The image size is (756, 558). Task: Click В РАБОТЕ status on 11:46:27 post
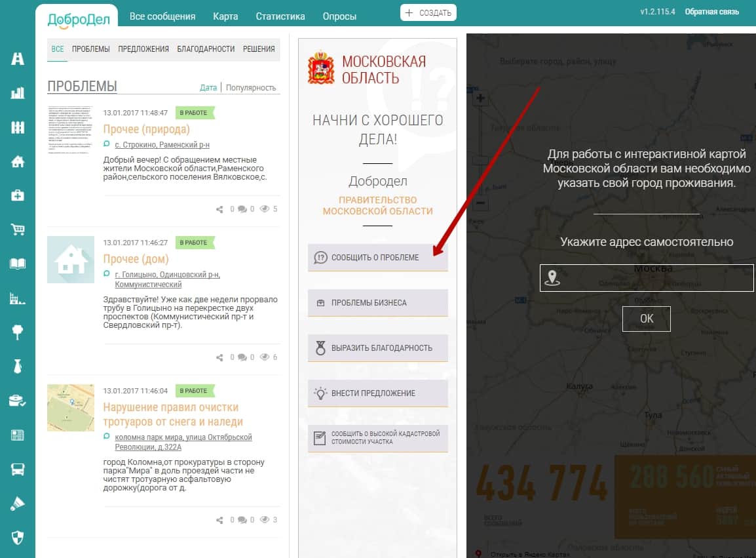pyautogui.click(x=195, y=243)
